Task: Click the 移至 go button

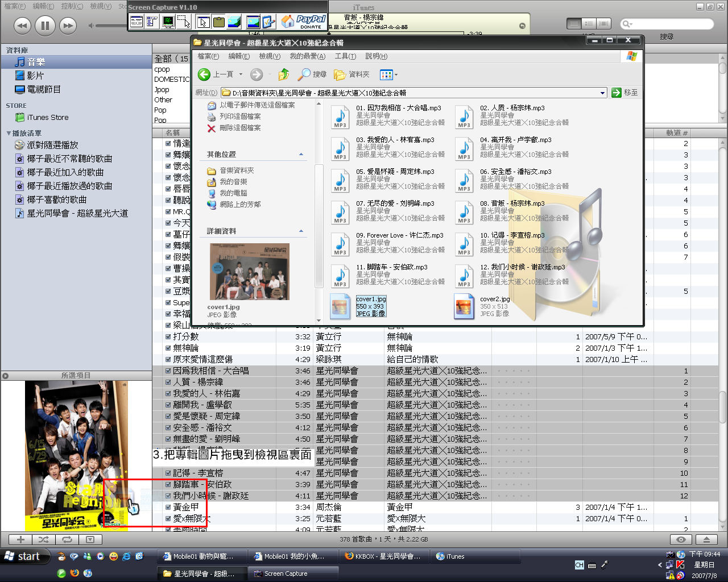Action: click(x=625, y=93)
